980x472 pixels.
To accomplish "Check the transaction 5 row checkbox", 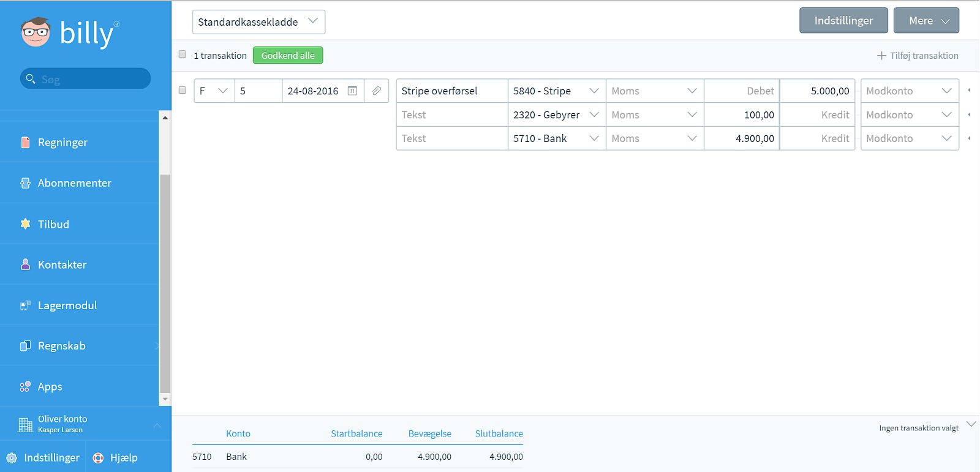I will [183, 90].
